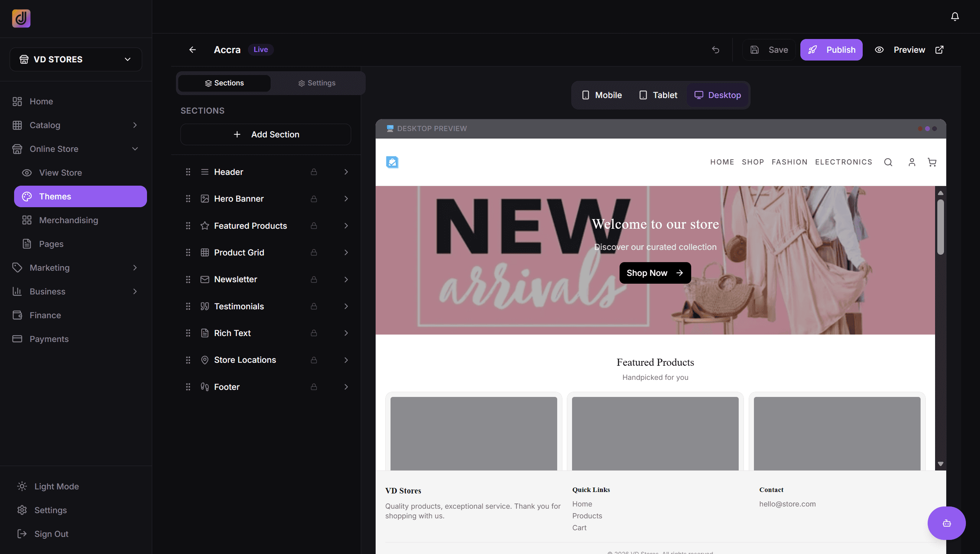
Task: Click the undo arrow icon
Action: [x=715, y=50]
